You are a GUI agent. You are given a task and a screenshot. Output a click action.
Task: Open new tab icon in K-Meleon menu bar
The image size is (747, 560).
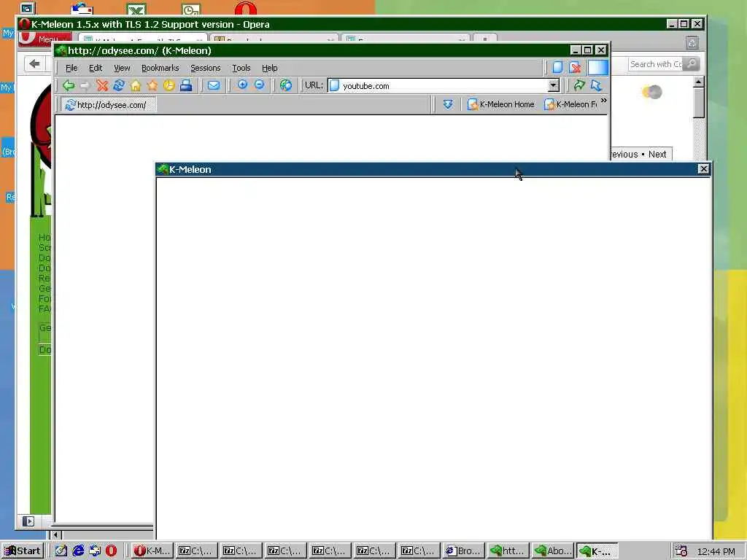[x=557, y=68]
